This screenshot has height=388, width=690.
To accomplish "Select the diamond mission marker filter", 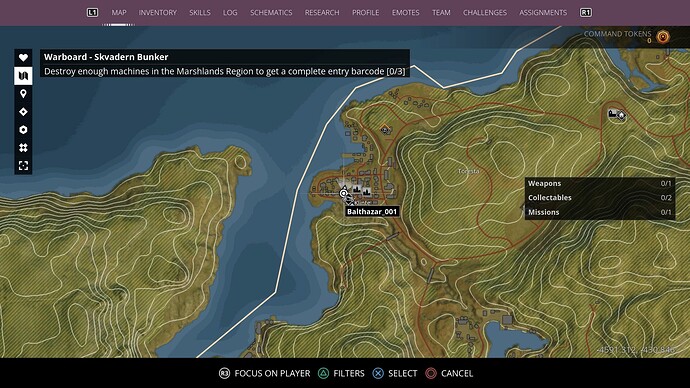I will point(23,112).
